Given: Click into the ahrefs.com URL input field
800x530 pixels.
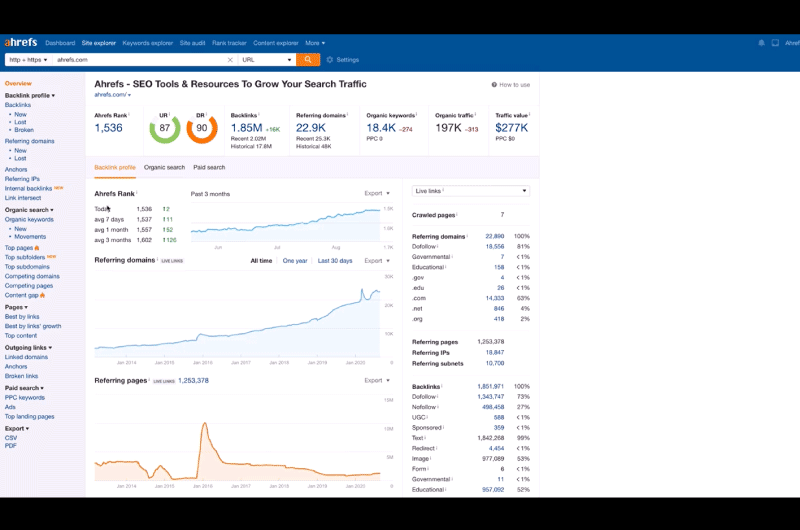Looking at the screenshot, I should point(139,60).
